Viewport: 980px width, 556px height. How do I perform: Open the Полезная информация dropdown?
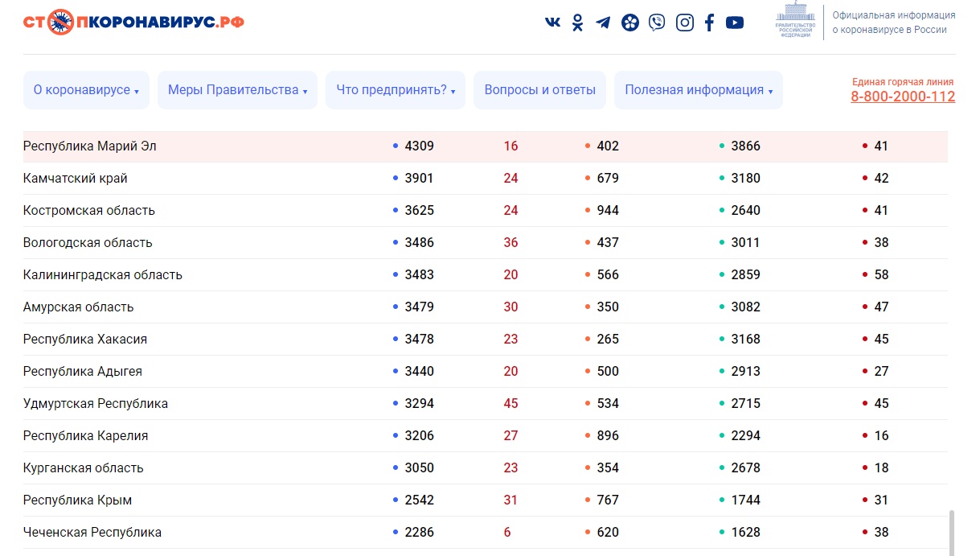tap(698, 90)
